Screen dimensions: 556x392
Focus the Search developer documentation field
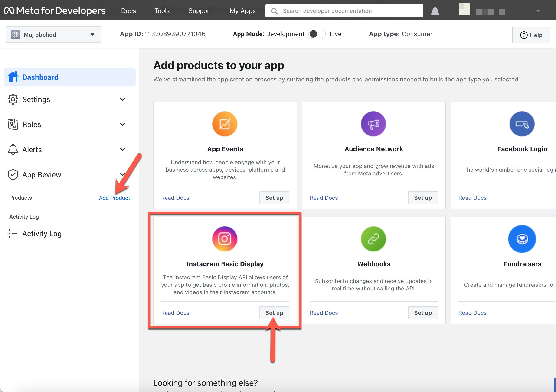point(344,11)
